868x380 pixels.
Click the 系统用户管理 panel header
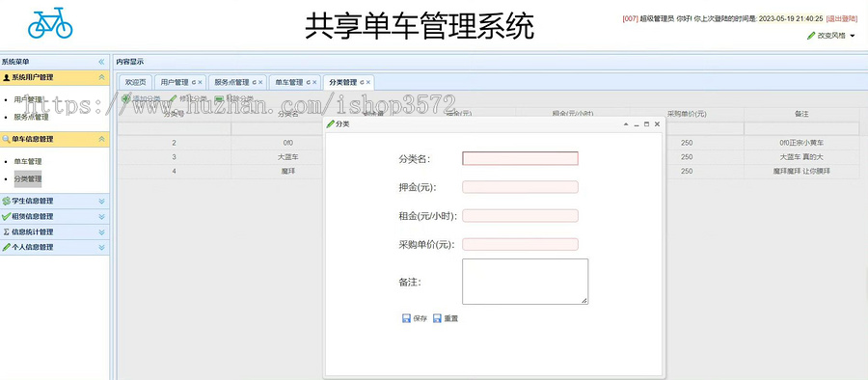point(54,77)
